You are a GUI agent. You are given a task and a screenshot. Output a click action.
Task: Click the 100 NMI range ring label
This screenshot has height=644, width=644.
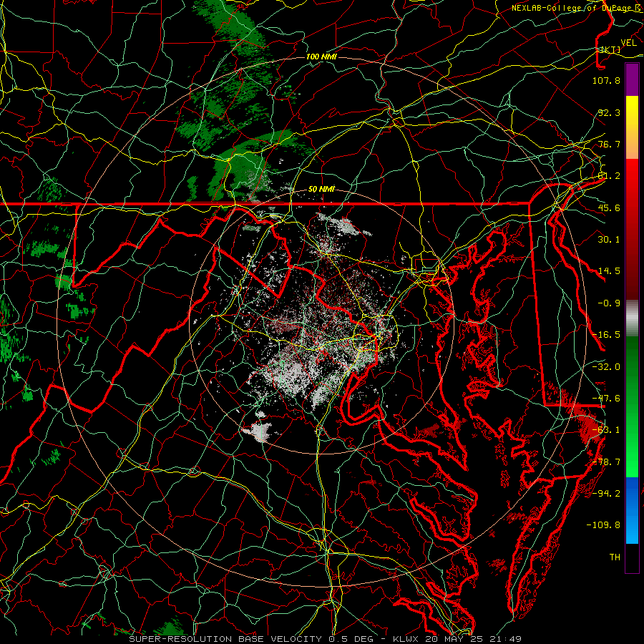coord(321,57)
